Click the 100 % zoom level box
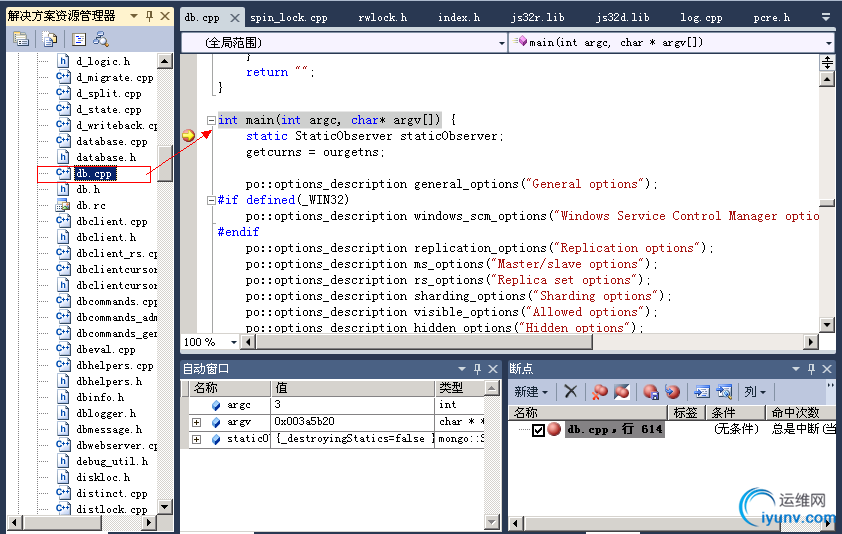842x534 pixels. 199,342
